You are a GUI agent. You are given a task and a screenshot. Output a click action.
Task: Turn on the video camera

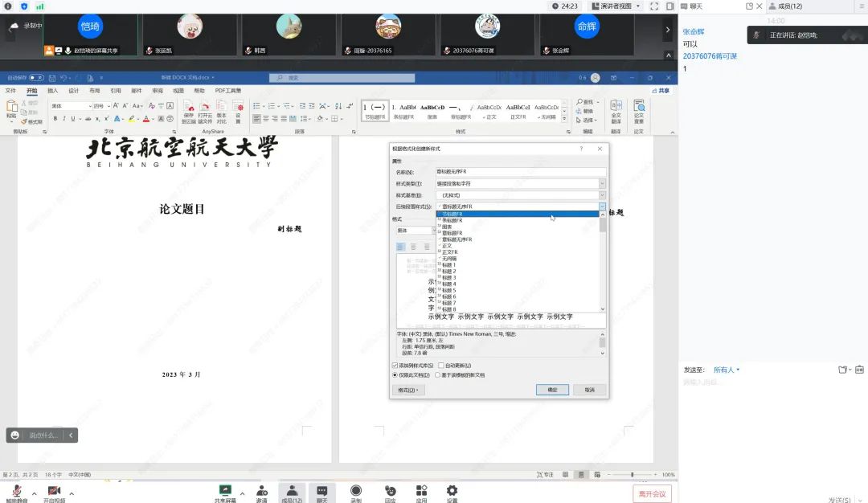point(54,491)
